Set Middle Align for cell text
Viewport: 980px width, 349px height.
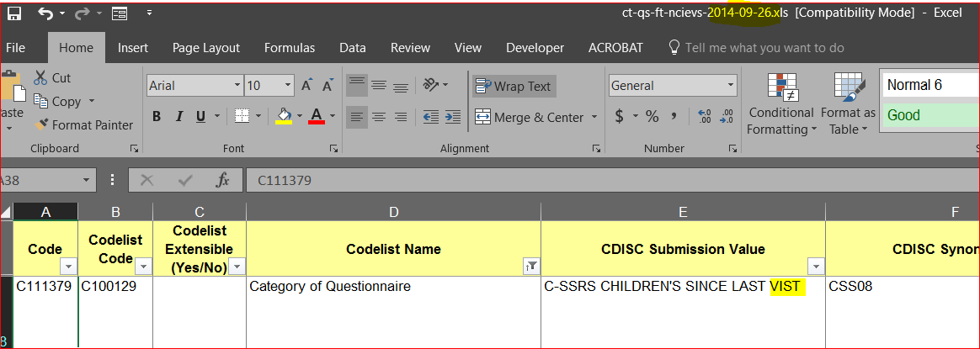pos(379,85)
